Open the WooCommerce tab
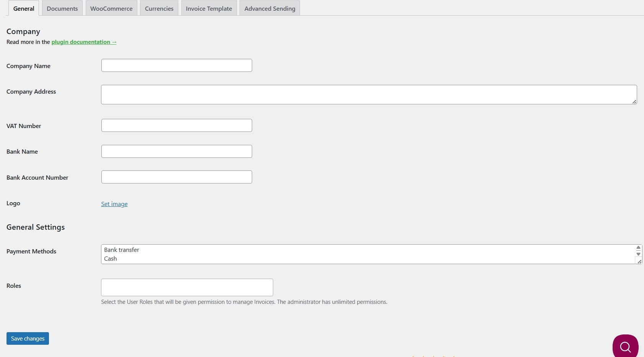This screenshot has width=644, height=357. point(111,8)
